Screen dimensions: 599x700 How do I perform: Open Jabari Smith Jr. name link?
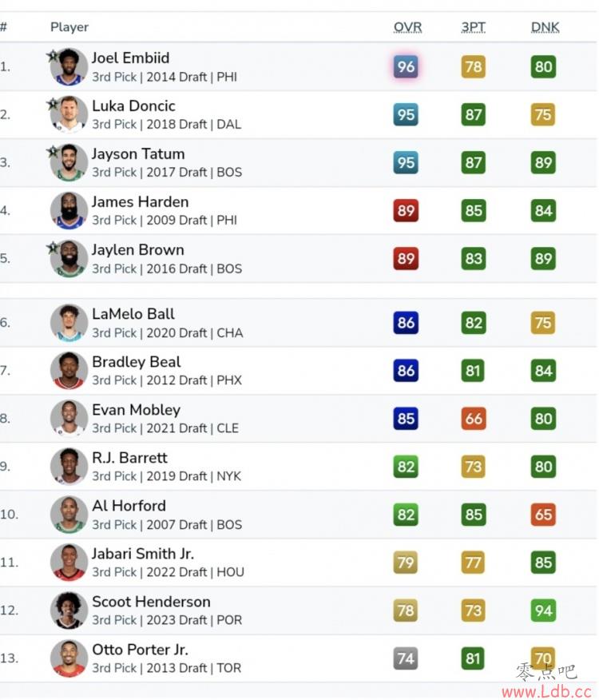143,554
